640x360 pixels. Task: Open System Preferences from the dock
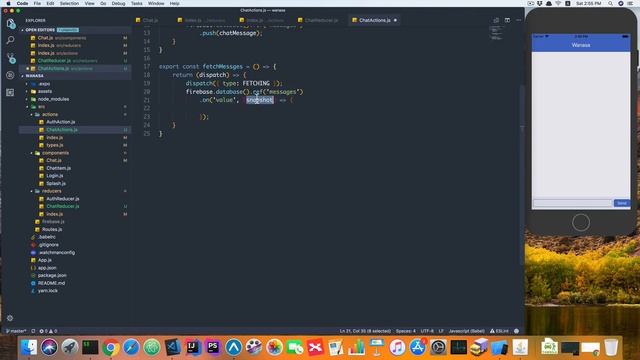pos(438,347)
